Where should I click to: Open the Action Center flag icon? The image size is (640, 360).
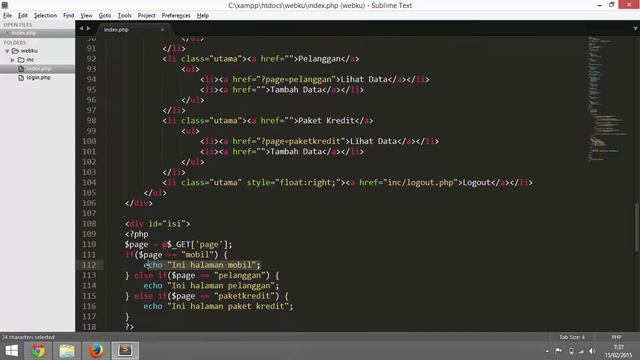pyautogui.click(x=559, y=351)
